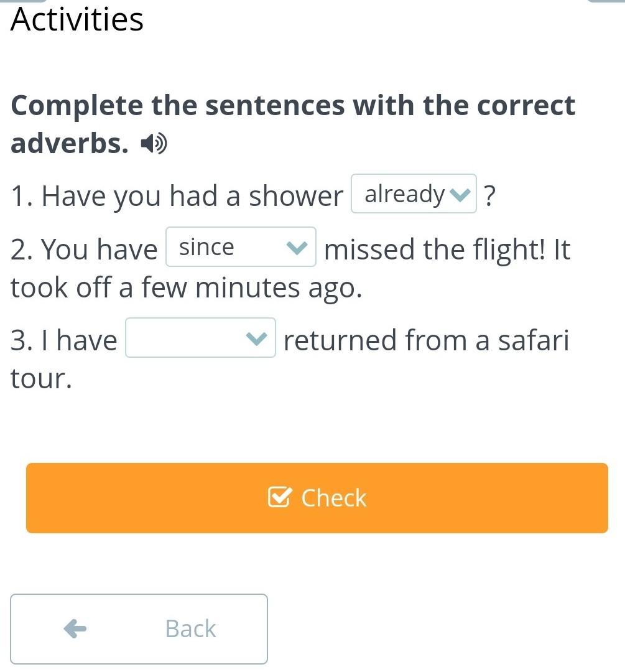Click the text 'returned from a safari'

click(x=427, y=340)
